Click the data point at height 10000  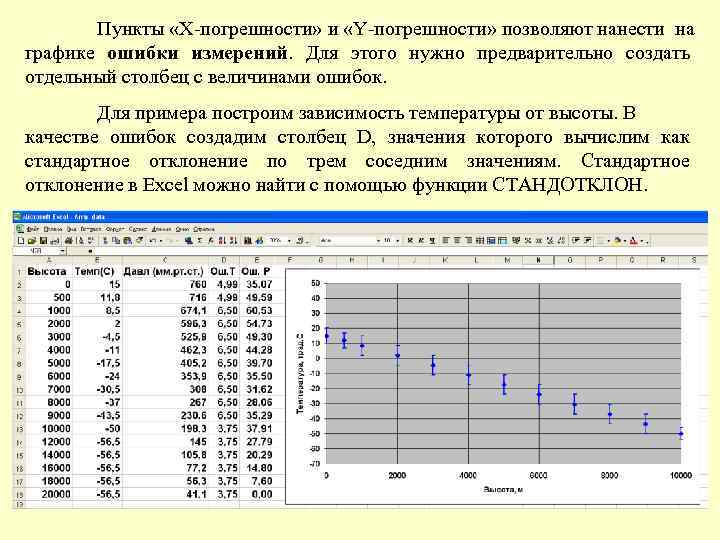tap(681, 433)
